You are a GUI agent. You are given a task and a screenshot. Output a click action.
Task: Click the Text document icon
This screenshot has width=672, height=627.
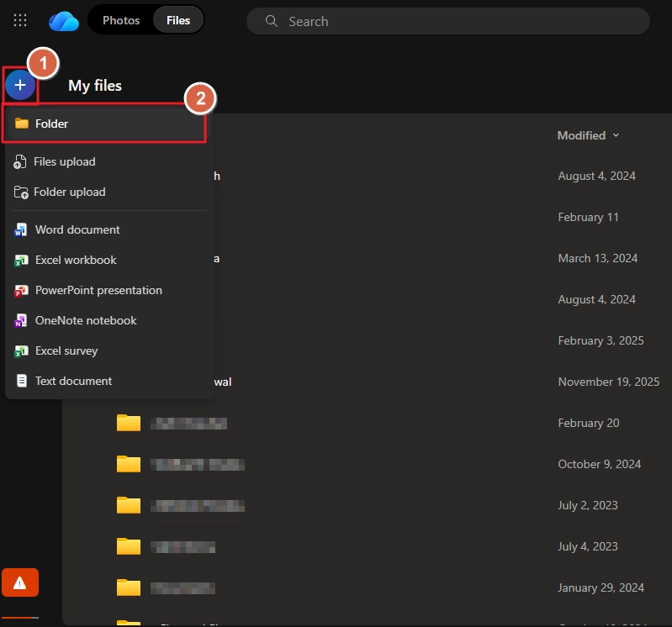click(x=21, y=381)
